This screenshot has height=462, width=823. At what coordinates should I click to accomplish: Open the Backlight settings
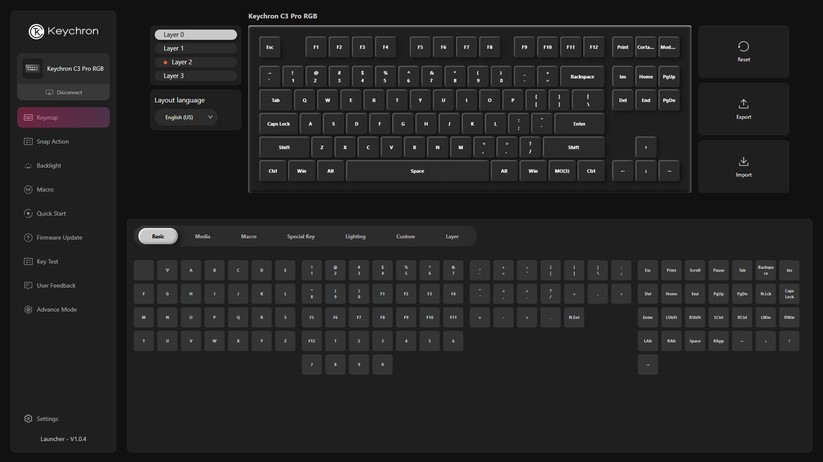(x=48, y=166)
